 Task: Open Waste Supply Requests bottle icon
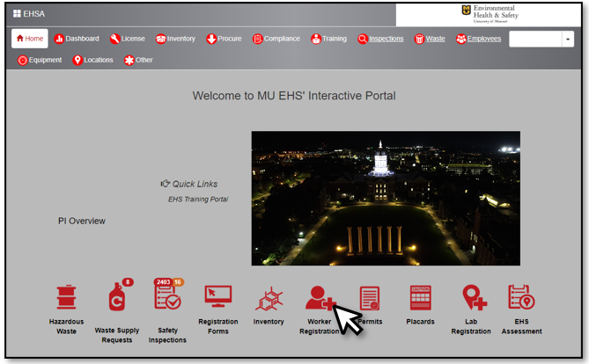pos(115,297)
